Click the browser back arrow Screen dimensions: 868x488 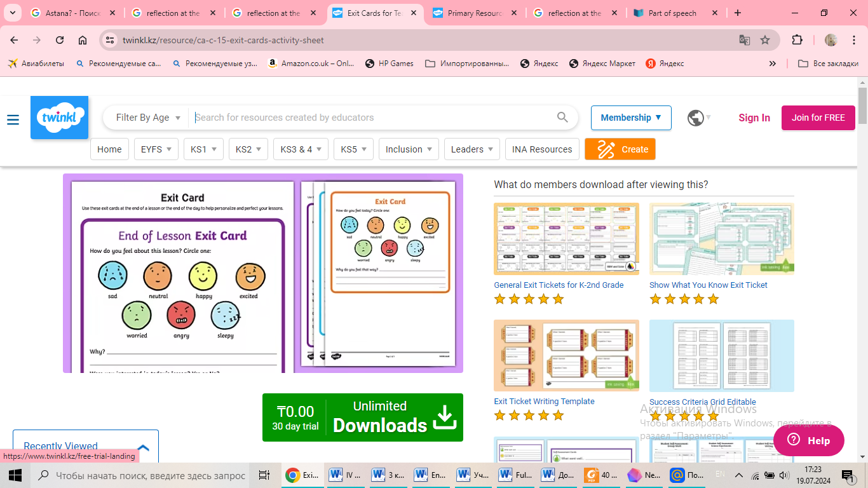click(14, 40)
